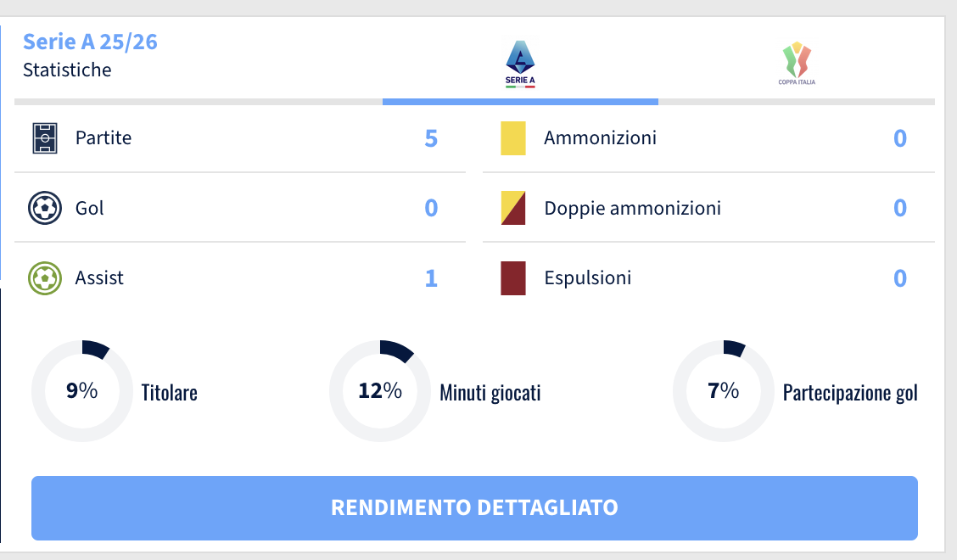
Task: Click the Gol soccer ball icon
Action: pyautogui.click(x=45, y=208)
